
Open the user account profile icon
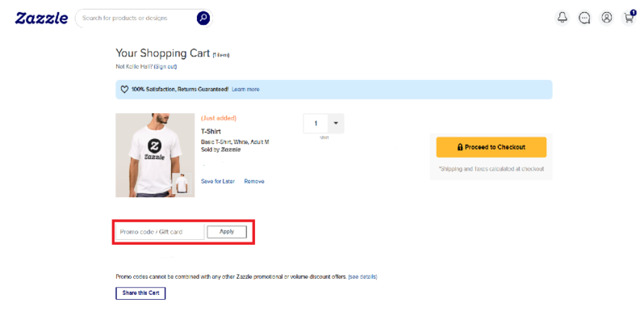[x=607, y=18]
